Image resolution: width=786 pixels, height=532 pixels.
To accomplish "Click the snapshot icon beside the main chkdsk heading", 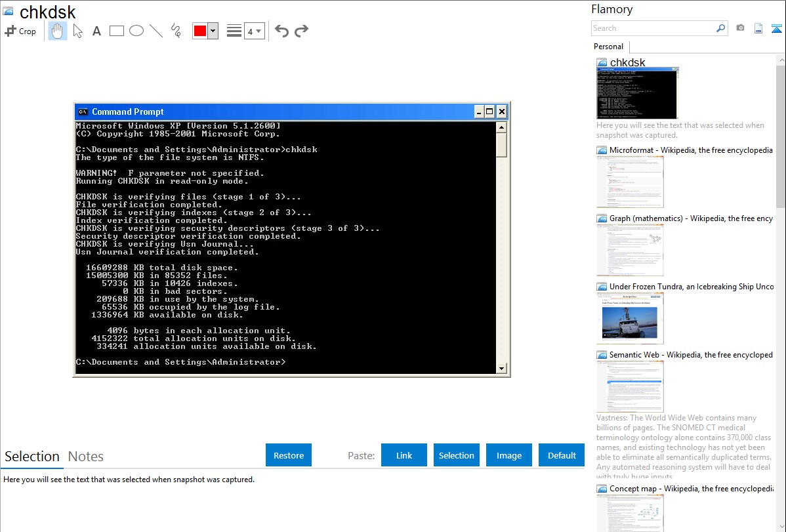I will click(x=8, y=11).
